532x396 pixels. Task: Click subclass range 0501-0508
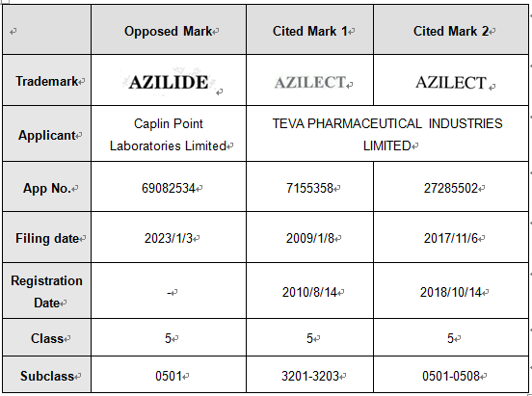(x=451, y=376)
